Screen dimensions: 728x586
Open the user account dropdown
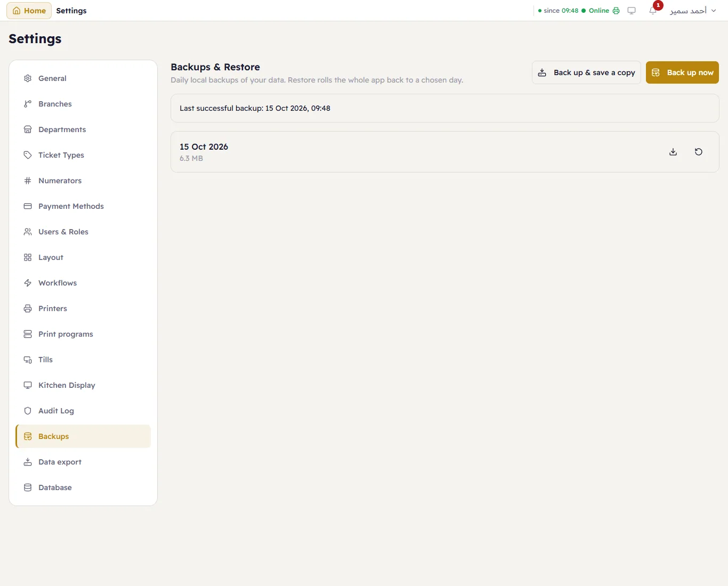point(693,11)
